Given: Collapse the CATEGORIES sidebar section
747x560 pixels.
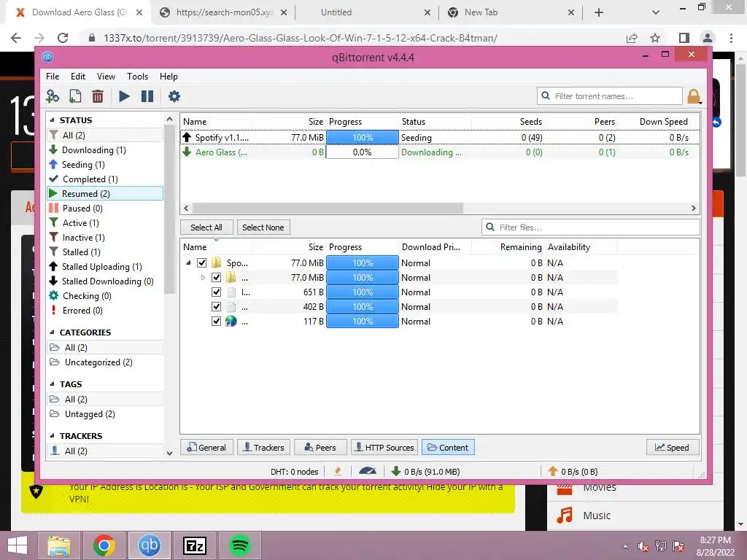Looking at the screenshot, I should (52, 332).
